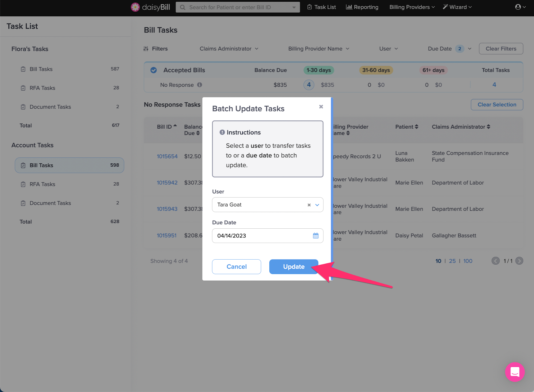534x392 pixels.
Task: Select the 1-30 days filter pill
Action: [318, 70]
